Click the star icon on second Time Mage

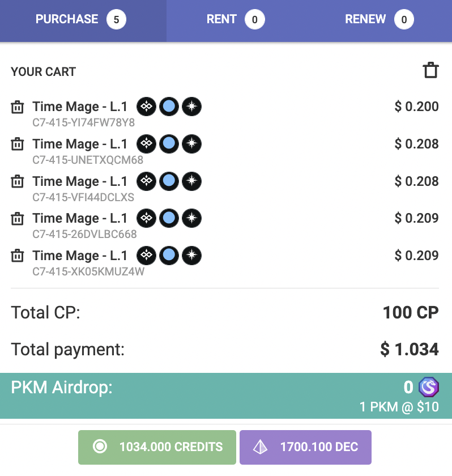(x=191, y=143)
